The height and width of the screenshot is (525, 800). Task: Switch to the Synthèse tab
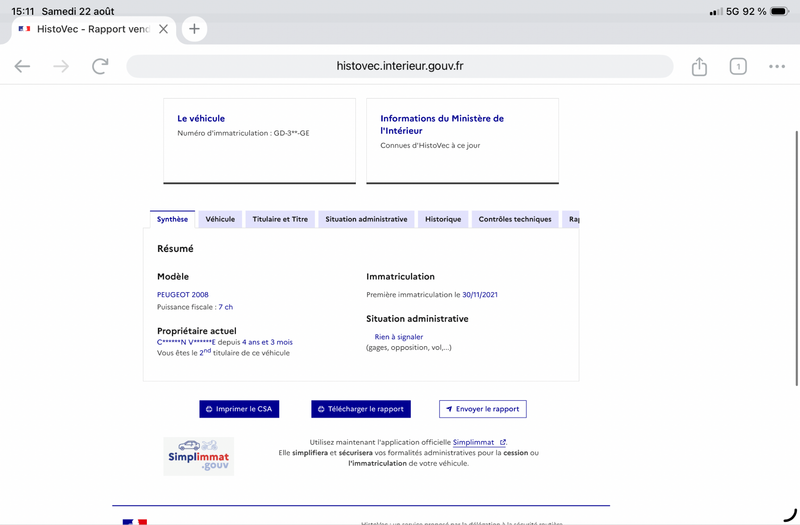tap(172, 219)
